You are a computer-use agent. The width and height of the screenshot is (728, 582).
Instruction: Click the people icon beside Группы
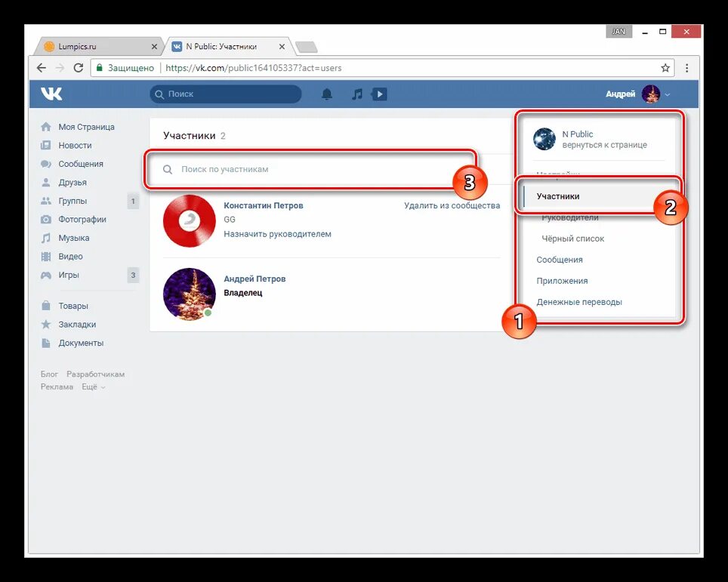coord(46,201)
